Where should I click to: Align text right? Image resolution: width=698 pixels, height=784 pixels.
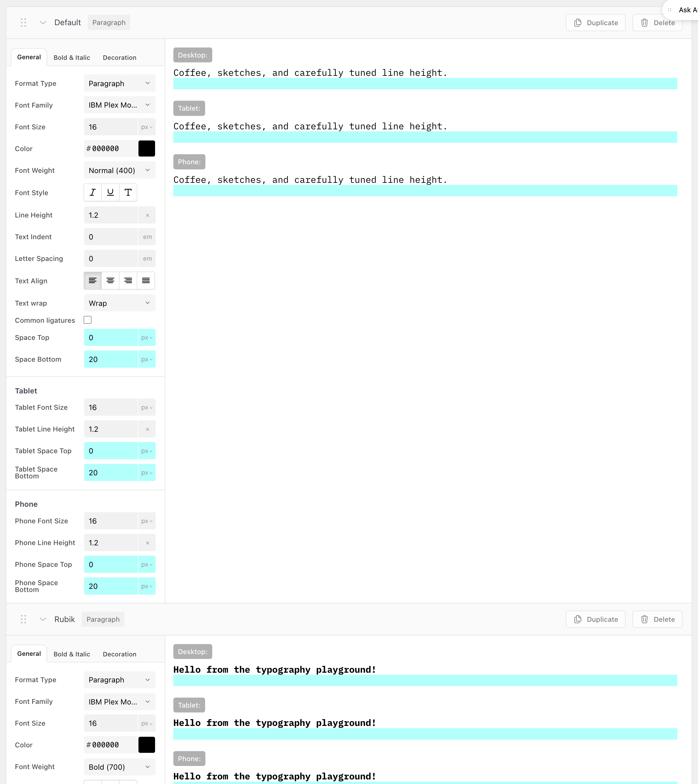[x=128, y=281]
